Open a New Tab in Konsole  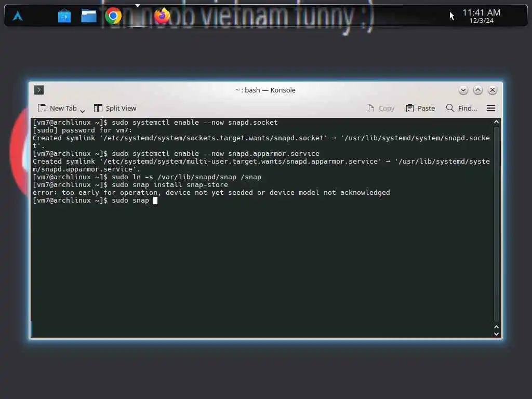click(57, 108)
